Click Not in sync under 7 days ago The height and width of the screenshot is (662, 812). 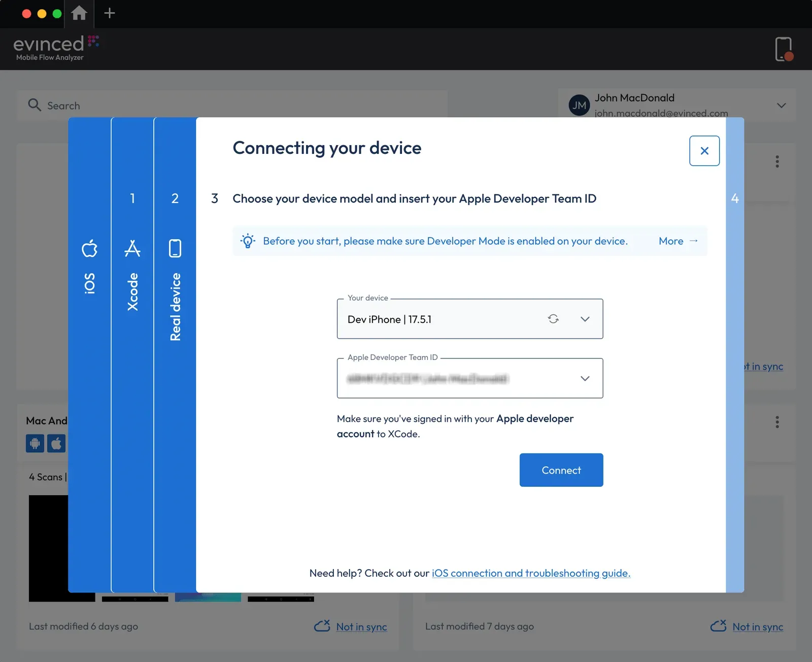coord(758,627)
